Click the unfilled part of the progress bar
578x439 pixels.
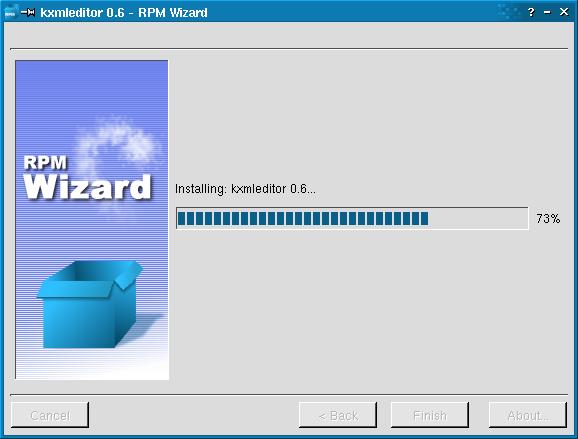[x=478, y=219]
